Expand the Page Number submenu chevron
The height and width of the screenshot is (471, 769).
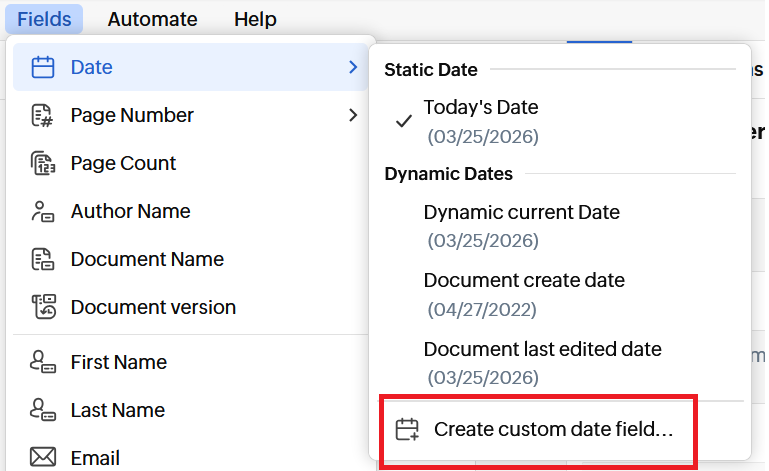point(352,116)
